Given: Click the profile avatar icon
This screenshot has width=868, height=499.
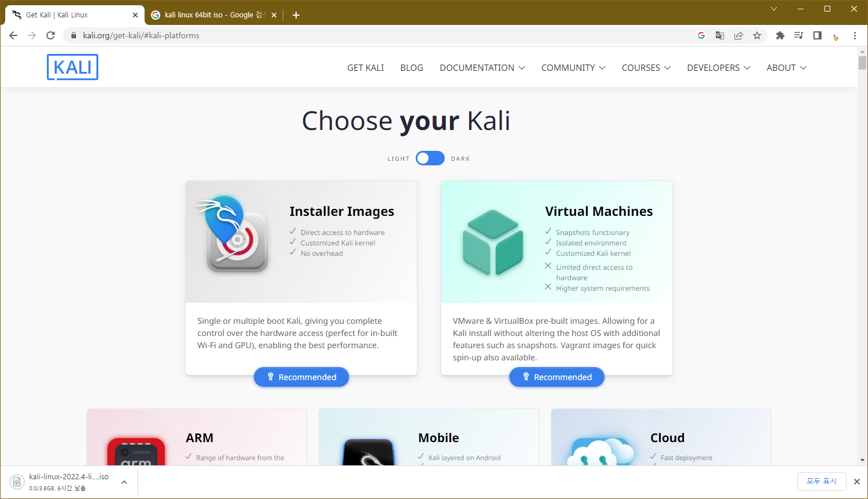Looking at the screenshot, I should pyautogui.click(x=836, y=36).
